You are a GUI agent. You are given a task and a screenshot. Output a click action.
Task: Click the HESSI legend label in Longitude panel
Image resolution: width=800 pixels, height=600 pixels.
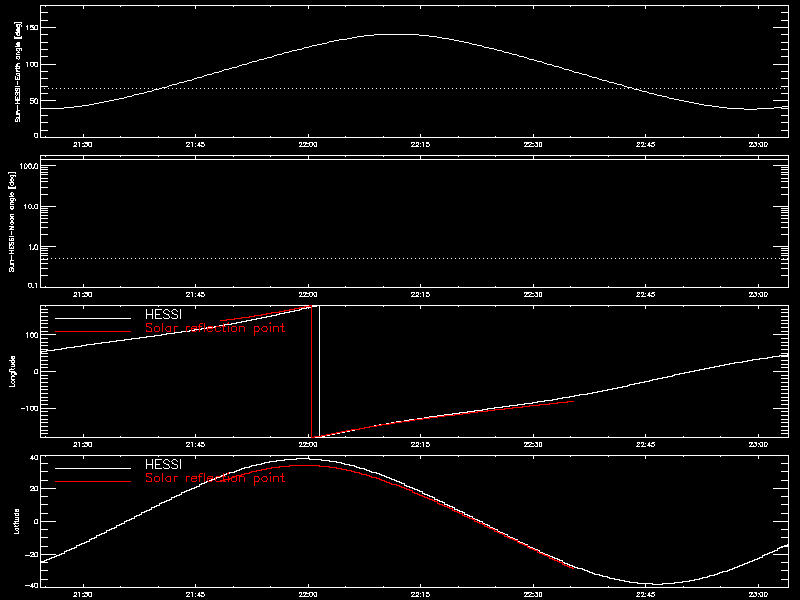pyautogui.click(x=163, y=315)
